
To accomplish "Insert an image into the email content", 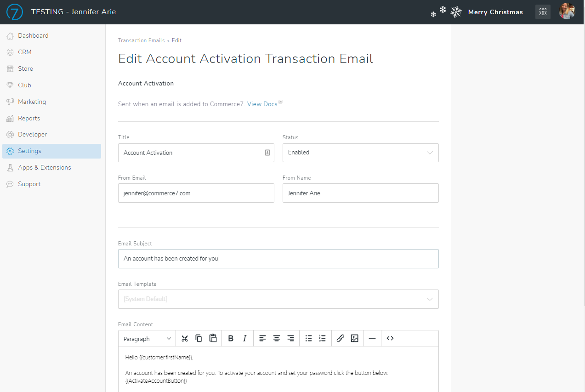I will (x=354, y=338).
